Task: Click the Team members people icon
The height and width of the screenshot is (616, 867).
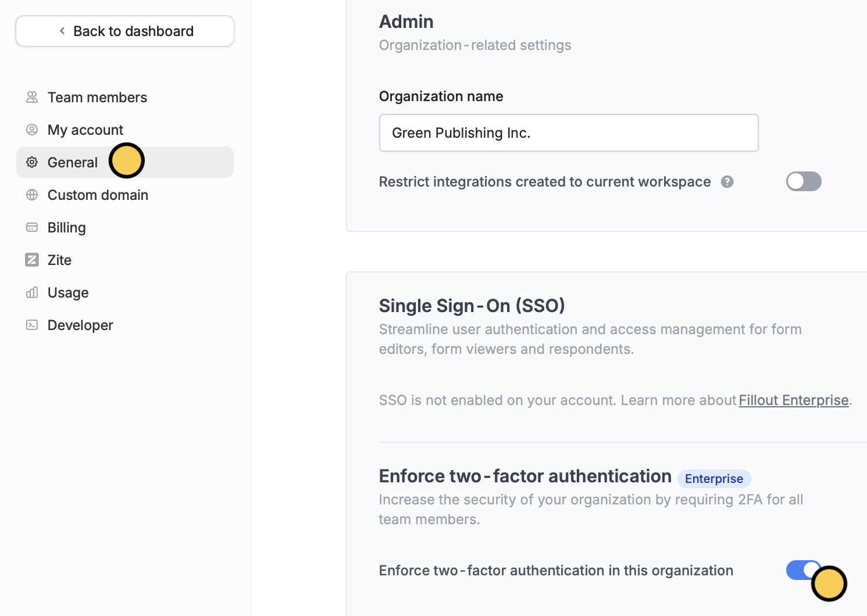Action: pyautogui.click(x=32, y=97)
